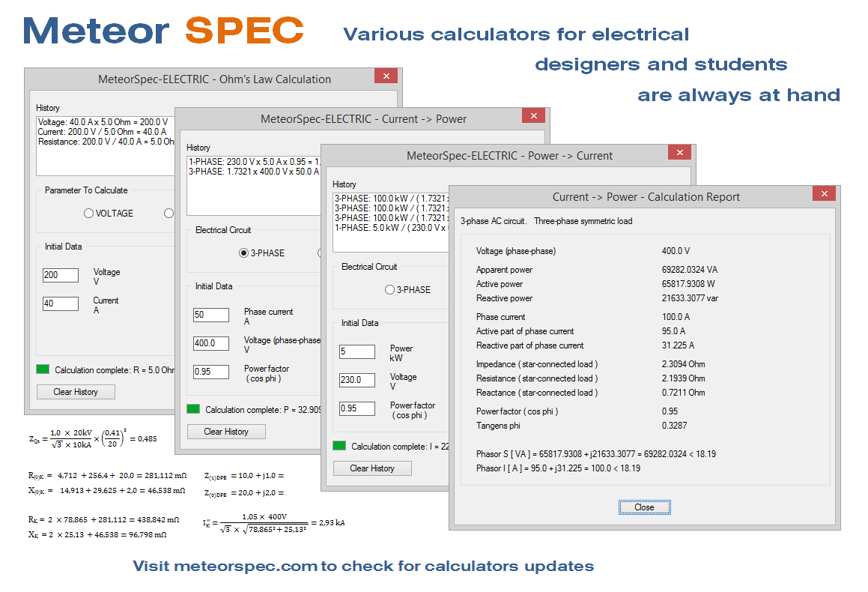Click the Voltage (phase-phase) field with 400.0

point(211,343)
